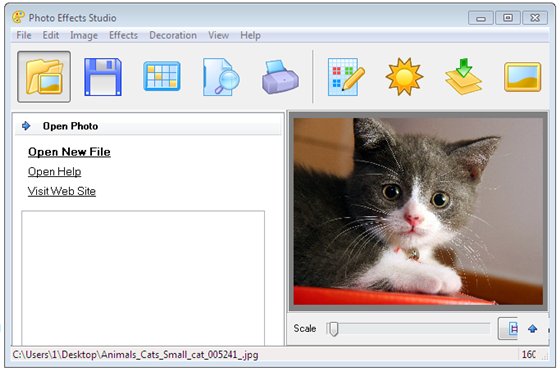Open the Image menu
The image size is (560, 371).
coord(84,35)
